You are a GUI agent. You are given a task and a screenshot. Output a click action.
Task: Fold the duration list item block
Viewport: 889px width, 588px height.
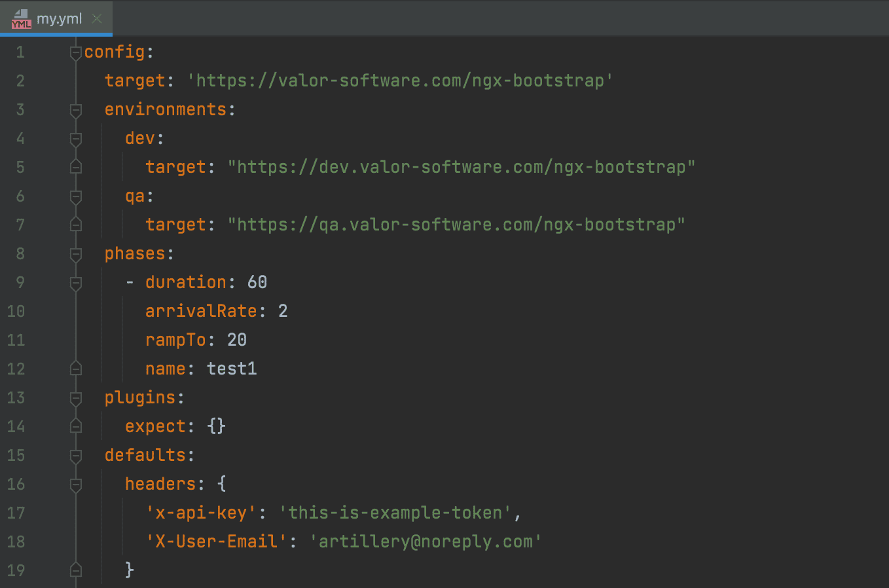76,283
